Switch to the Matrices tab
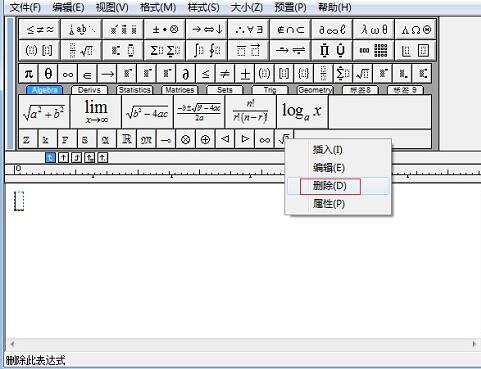 [x=179, y=90]
